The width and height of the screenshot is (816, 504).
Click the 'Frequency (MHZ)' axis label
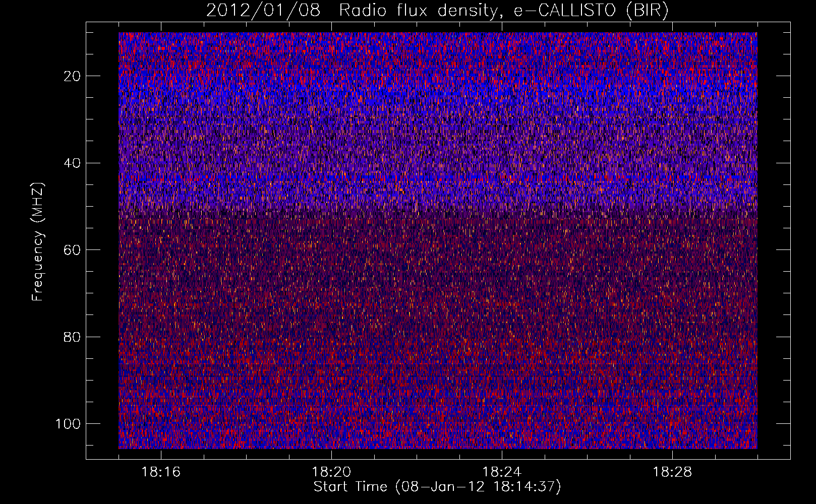37,241
